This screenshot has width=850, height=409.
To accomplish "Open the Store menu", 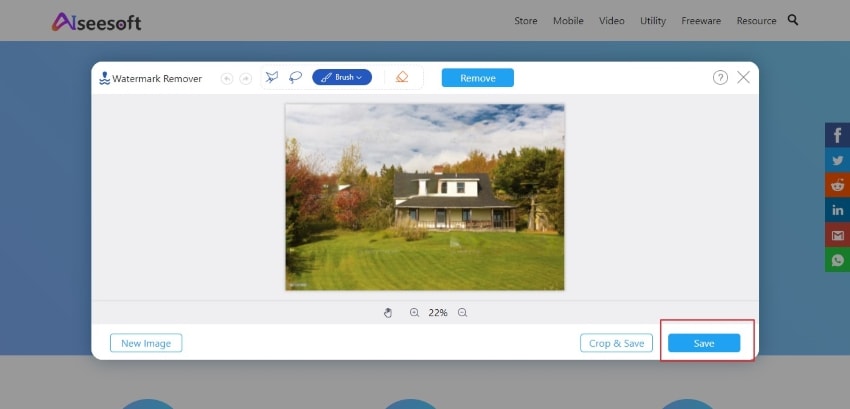I will [x=525, y=21].
